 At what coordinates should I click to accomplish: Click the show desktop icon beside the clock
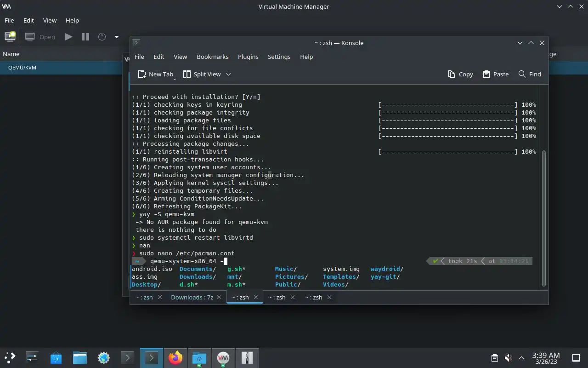pyautogui.click(x=576, y=357)
